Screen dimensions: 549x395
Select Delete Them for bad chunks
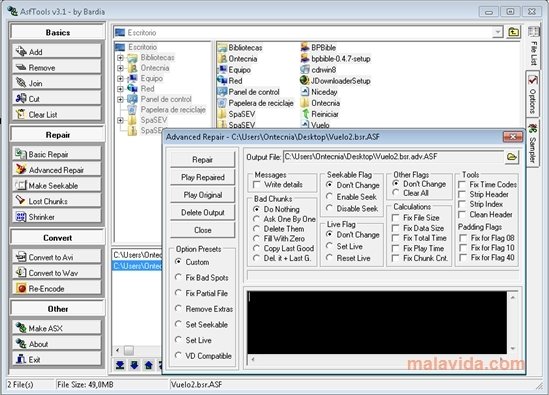click(x=256, y=229)
